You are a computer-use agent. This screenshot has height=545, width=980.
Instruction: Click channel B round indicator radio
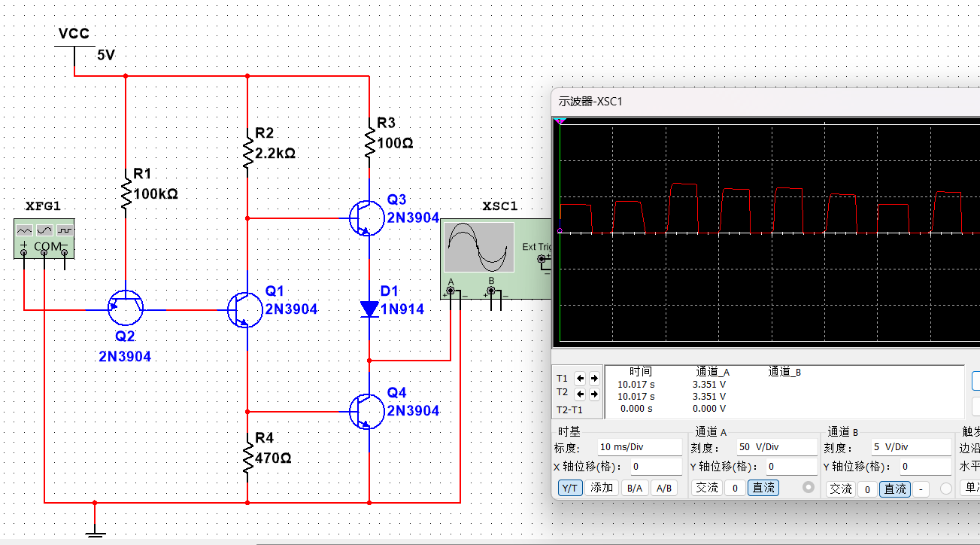click(946, 489)
